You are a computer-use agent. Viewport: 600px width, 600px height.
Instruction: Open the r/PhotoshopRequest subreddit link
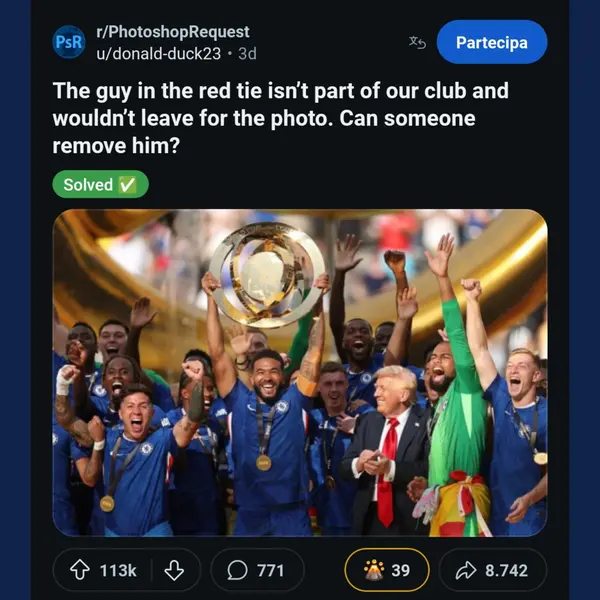pos(172,32)
